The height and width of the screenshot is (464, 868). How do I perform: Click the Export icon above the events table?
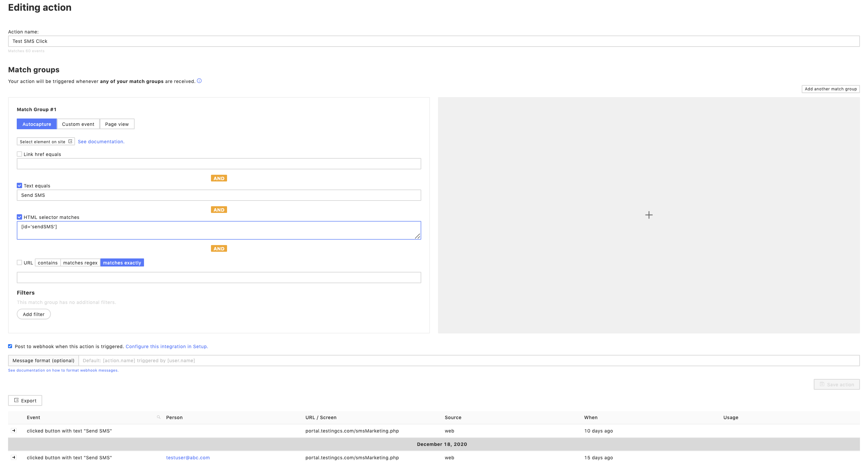(x=16, y=400)
